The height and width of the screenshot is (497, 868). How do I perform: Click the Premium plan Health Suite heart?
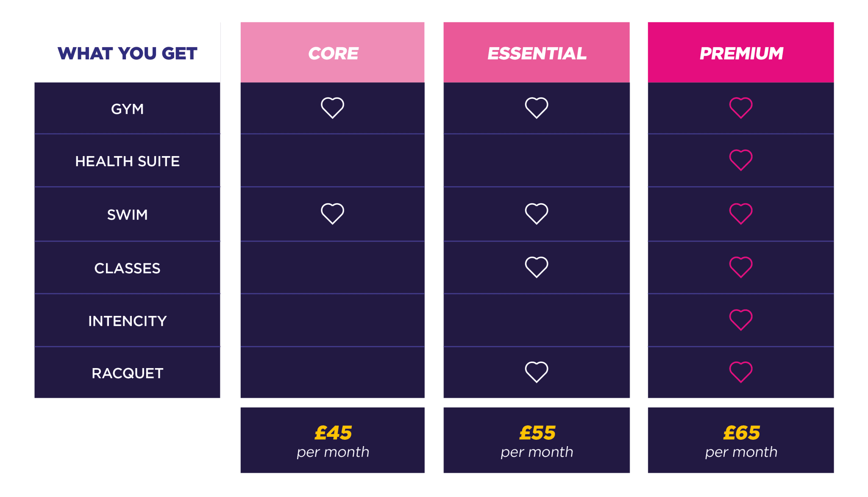click(x=741, y=160)
